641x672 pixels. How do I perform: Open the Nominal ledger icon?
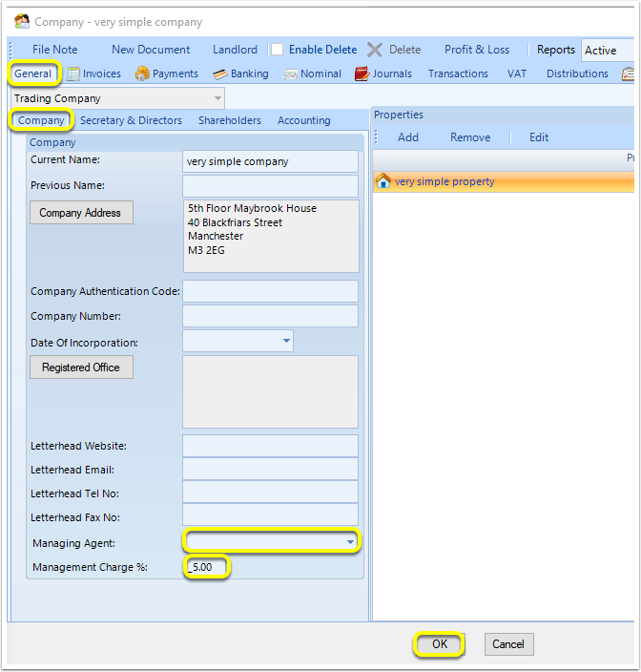coord(290,74)
